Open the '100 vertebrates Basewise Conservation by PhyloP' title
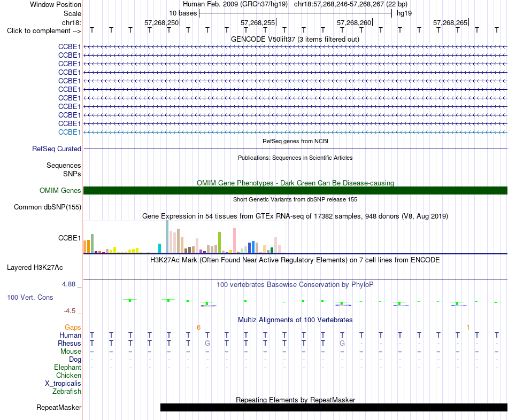 coord(295,285)
